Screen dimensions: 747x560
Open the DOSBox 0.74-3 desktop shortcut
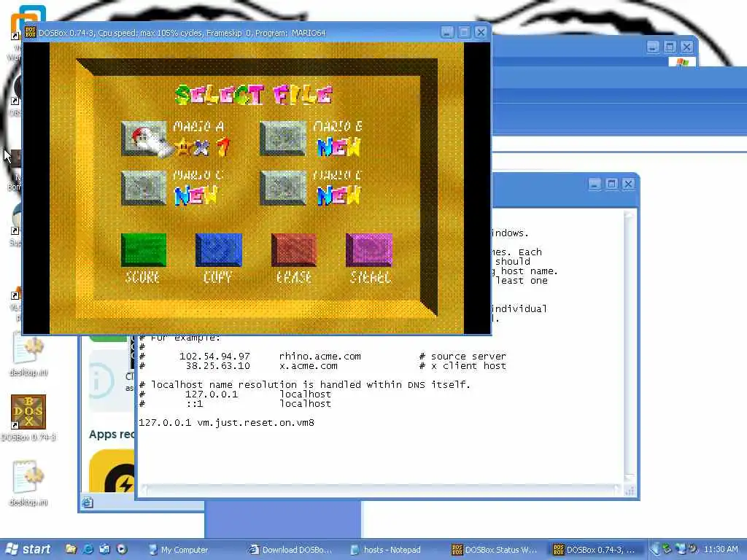(x=28, y=418)
